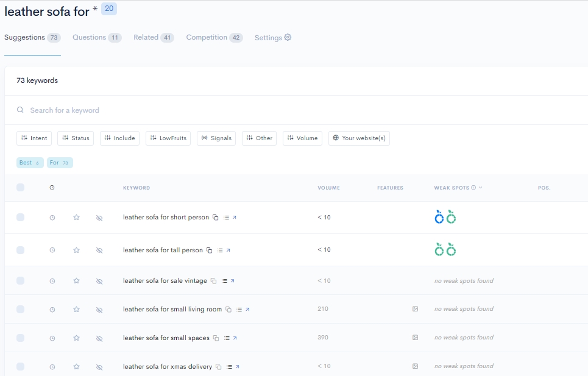The width and height of the screenshot is (588, 376).
Task: Click the clock column header icon
Action: (52, 188)
